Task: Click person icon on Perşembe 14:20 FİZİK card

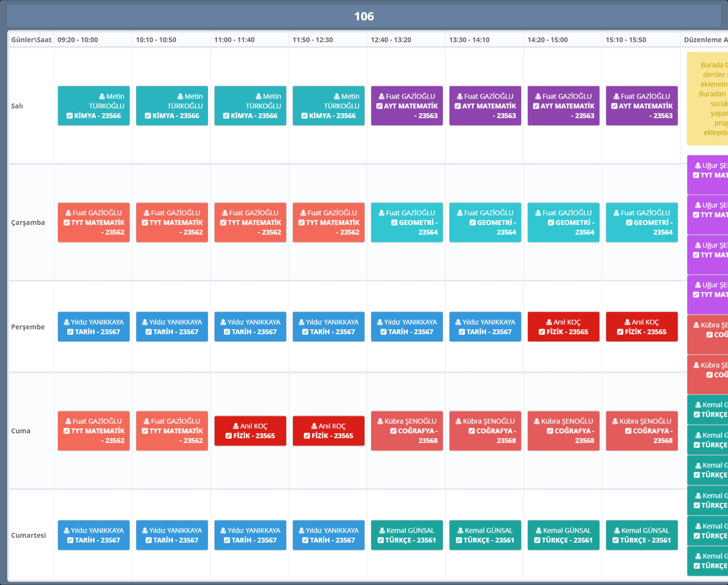Action: 549,322
